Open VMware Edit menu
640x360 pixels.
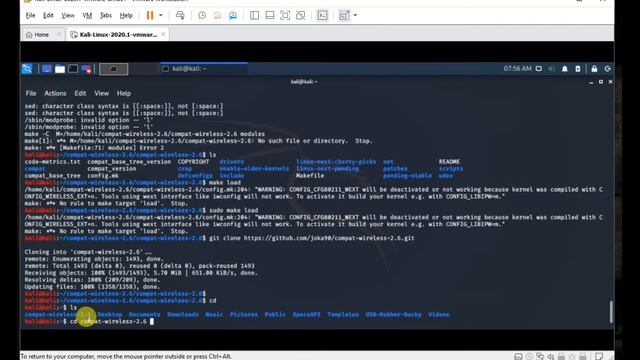pos(48,16)
